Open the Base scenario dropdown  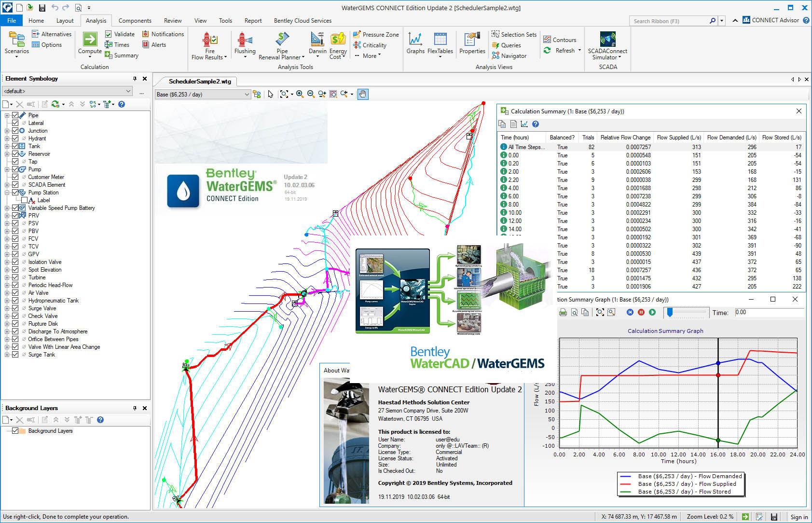point(203,95)
